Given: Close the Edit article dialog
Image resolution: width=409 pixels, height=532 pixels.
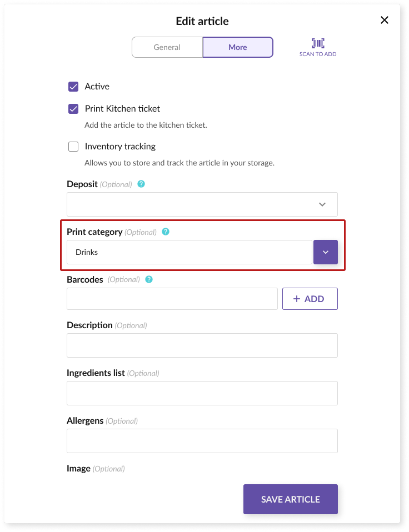Looking at the screenshot, I should pos(384,20).
